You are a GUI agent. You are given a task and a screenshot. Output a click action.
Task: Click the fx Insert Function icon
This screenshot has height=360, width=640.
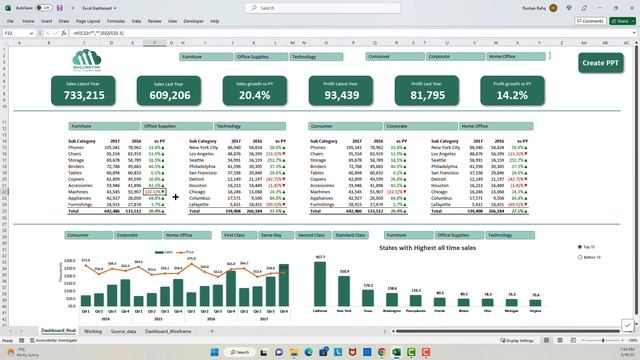pyautogui.click(x=64, y=33)
